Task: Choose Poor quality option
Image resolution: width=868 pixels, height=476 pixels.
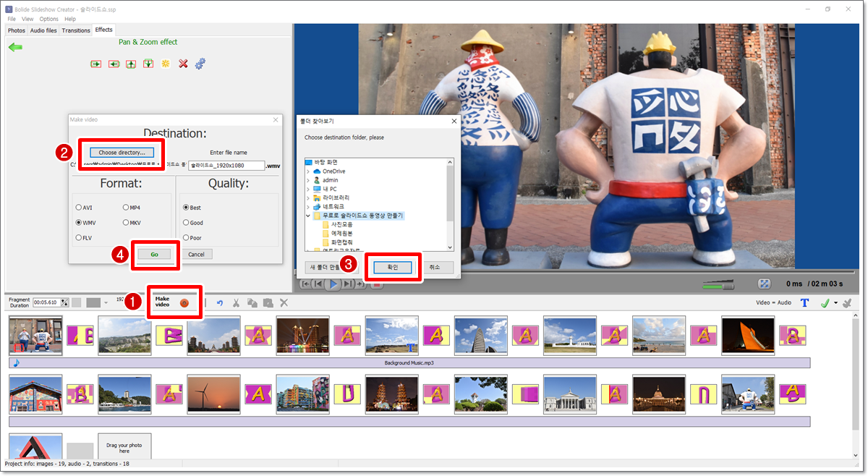Action: 186,237
